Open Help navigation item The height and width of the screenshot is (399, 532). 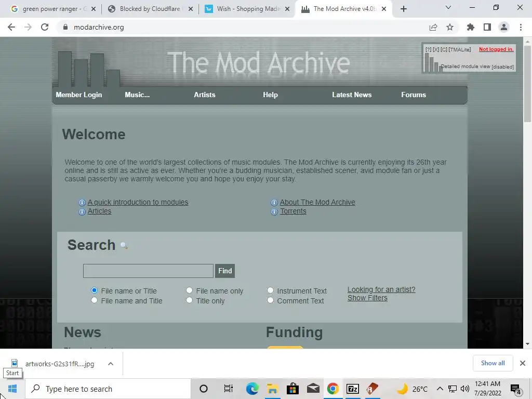coord(270,95)
